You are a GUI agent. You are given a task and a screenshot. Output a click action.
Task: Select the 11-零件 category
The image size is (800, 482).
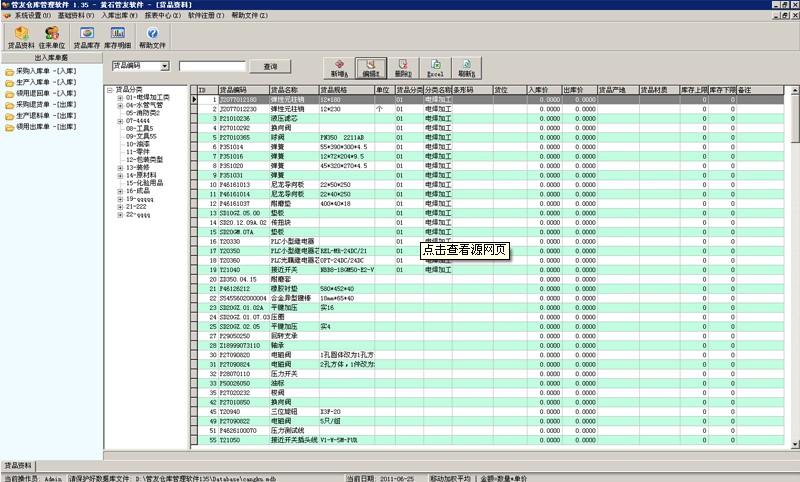pyautogui.click(x=138, y=151)
